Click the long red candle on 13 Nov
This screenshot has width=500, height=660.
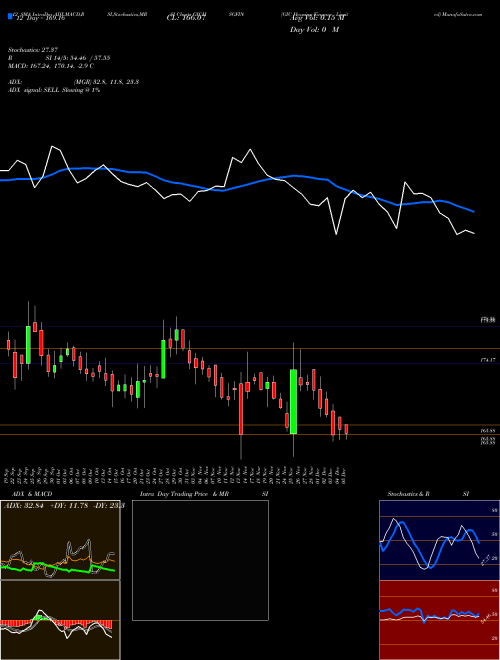coord(241,408)
